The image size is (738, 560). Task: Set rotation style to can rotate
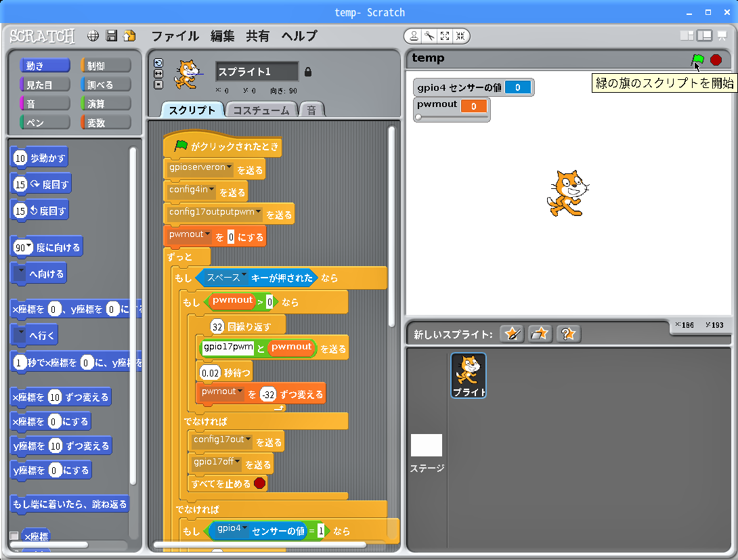pyautogui.click(x=158, y=63)
